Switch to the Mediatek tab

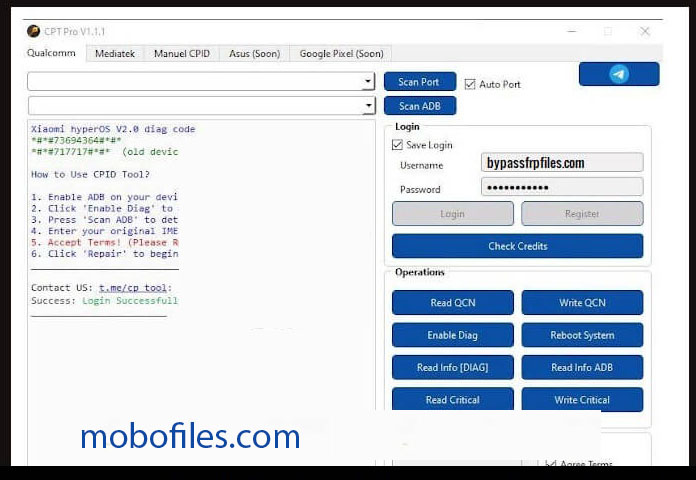click(115, 53)
